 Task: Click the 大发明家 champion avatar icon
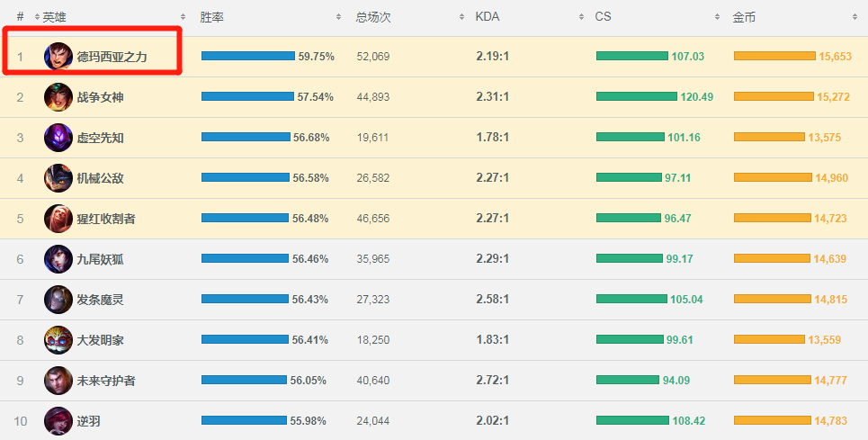[58, 340]
